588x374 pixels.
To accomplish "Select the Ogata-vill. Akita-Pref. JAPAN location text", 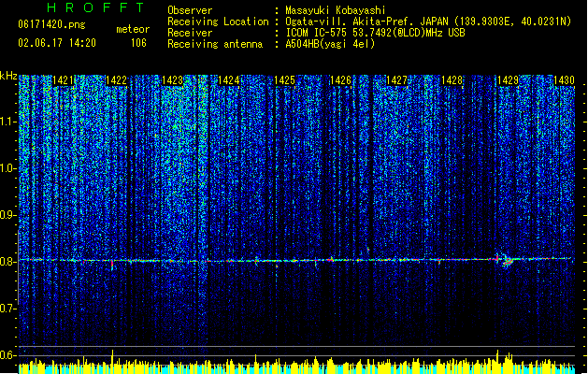I will pos(428,22).
